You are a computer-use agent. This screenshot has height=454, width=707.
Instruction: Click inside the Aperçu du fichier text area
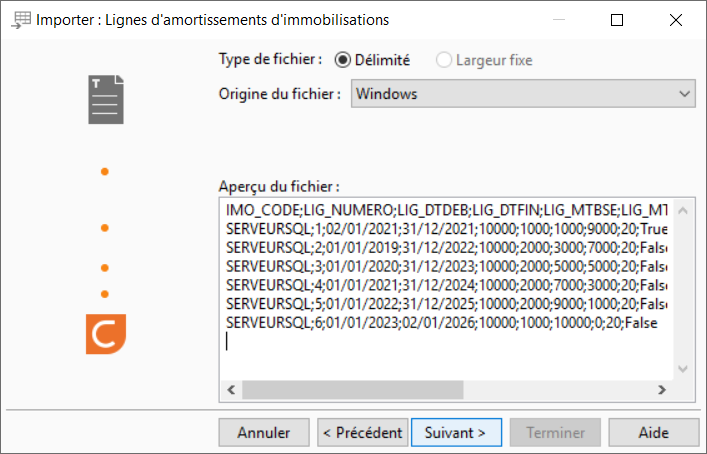(x=446, y=289)
